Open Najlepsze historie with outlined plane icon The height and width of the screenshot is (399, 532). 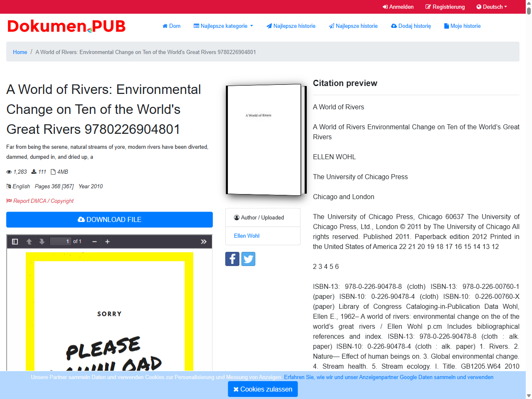click(x=353, y=26)
